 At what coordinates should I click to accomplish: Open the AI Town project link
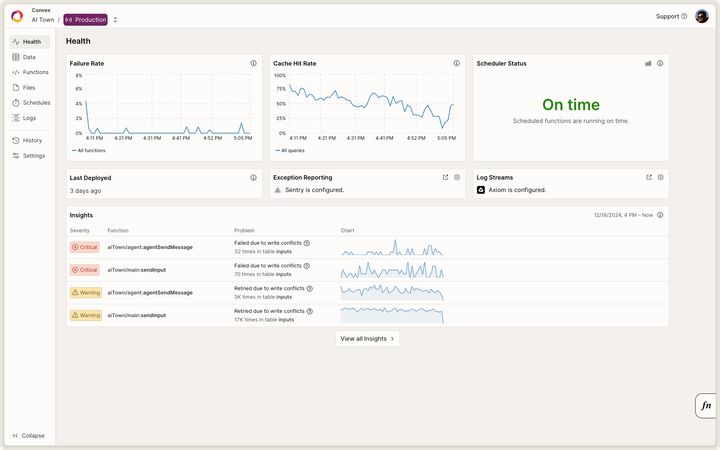coord(43,20)
